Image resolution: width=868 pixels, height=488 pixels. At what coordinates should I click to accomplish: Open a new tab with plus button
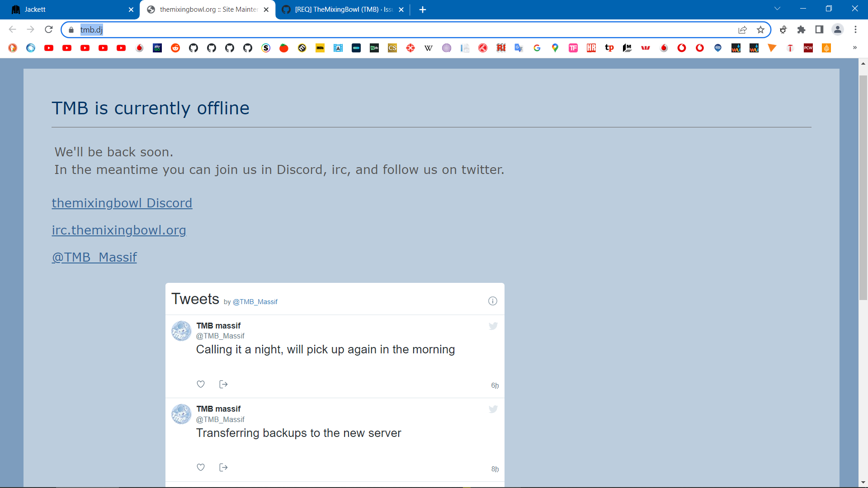(x=423, y=9)
